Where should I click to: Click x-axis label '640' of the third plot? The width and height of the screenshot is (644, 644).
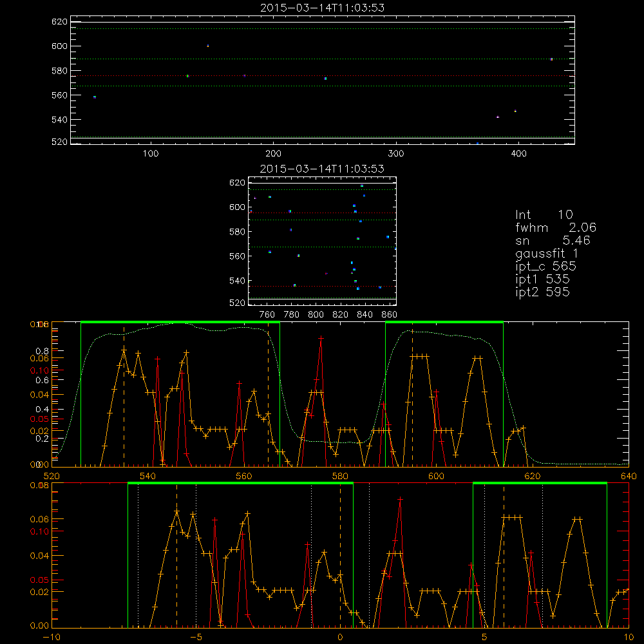(x=629, y=477)
